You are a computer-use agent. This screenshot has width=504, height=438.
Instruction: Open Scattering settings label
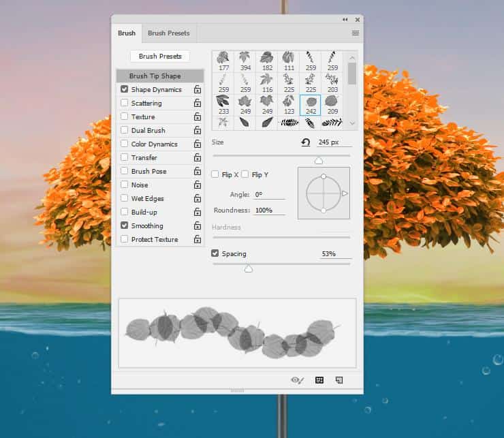coord(146,104)
